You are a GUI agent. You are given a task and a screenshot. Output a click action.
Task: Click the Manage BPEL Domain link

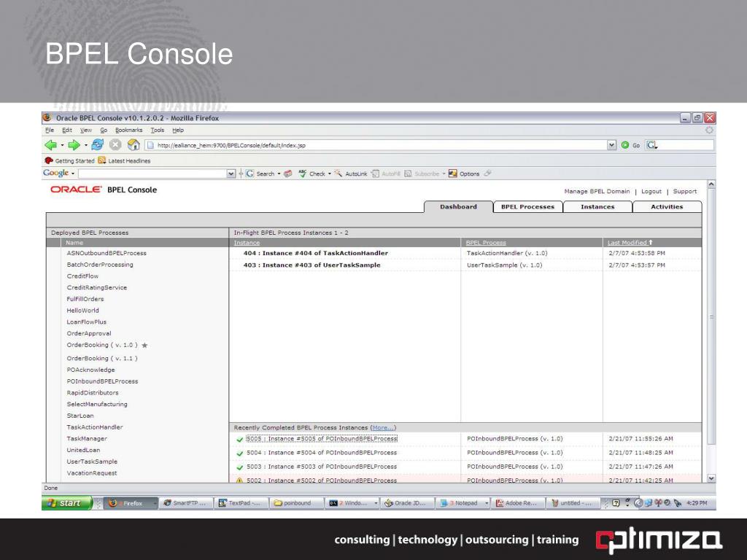[x=597, y=192]
